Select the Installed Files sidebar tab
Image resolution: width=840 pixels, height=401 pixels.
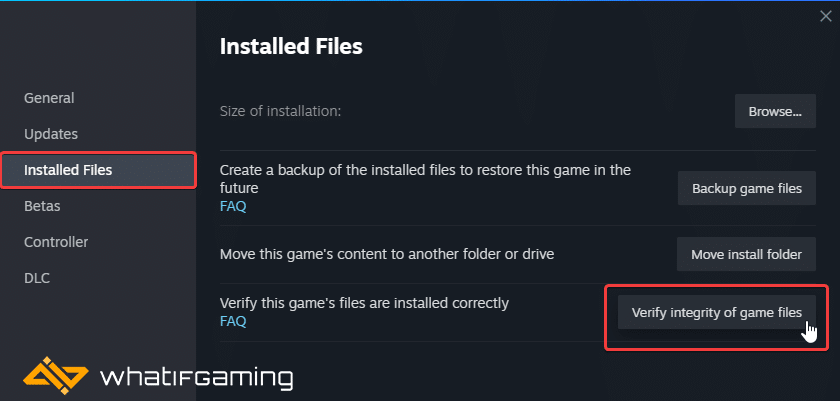(x=68, y=170)
